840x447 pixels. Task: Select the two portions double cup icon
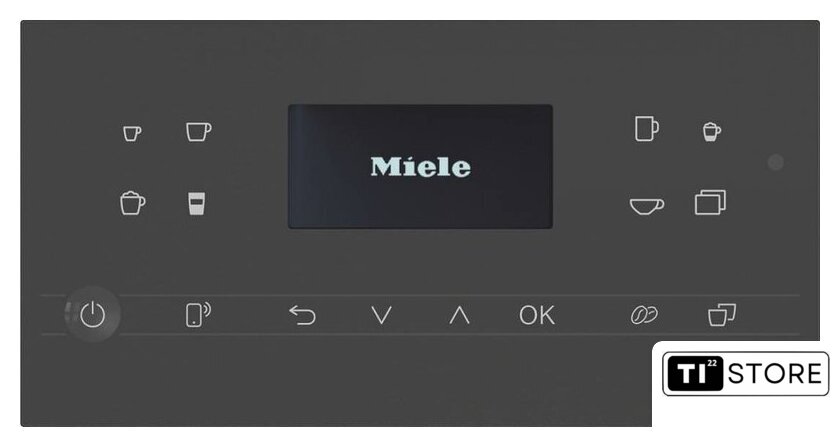(722, 315)
